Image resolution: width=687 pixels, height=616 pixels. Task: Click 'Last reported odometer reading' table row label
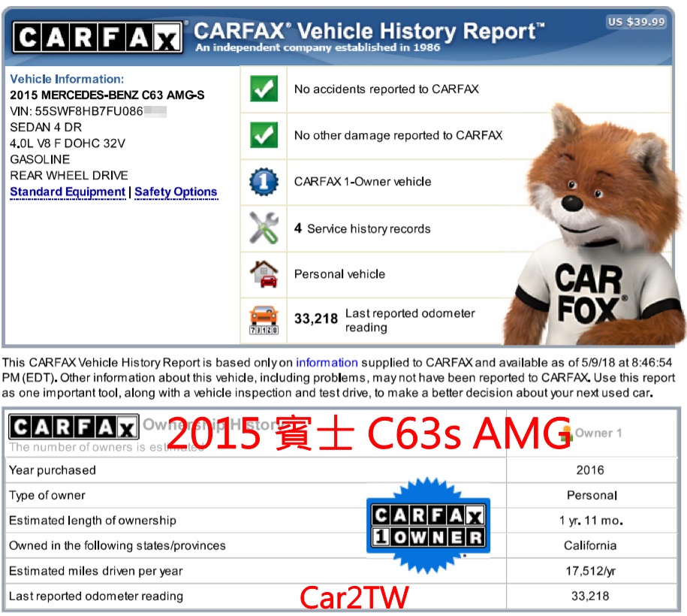pos(96,596)
